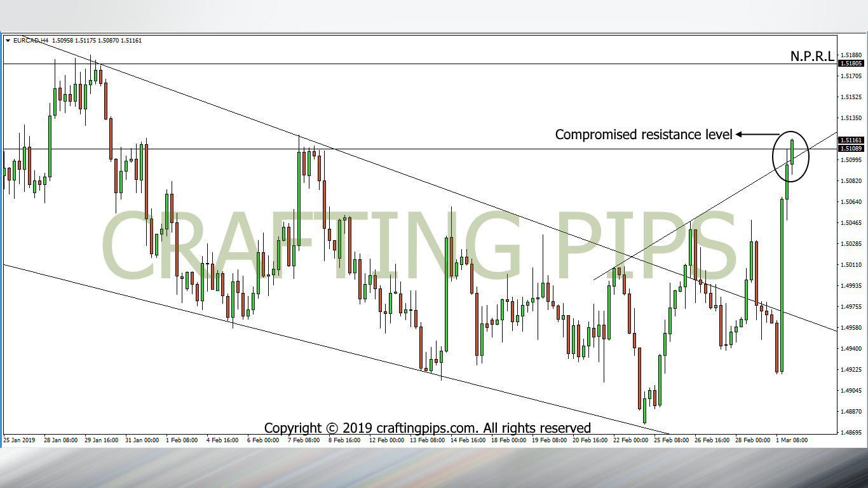
Task: Click the 1.51525 price axis label
Action: pyautogui.click(x=851, y=97)
